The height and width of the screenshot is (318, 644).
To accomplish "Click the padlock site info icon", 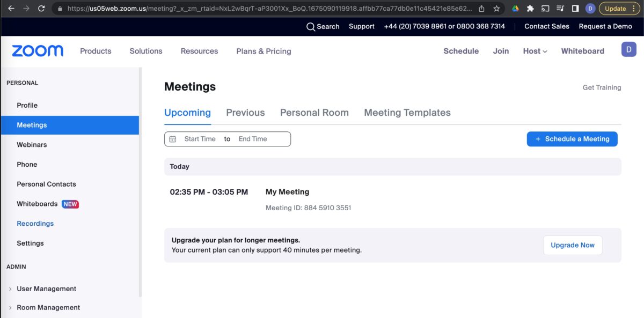I will click(60, 9).
